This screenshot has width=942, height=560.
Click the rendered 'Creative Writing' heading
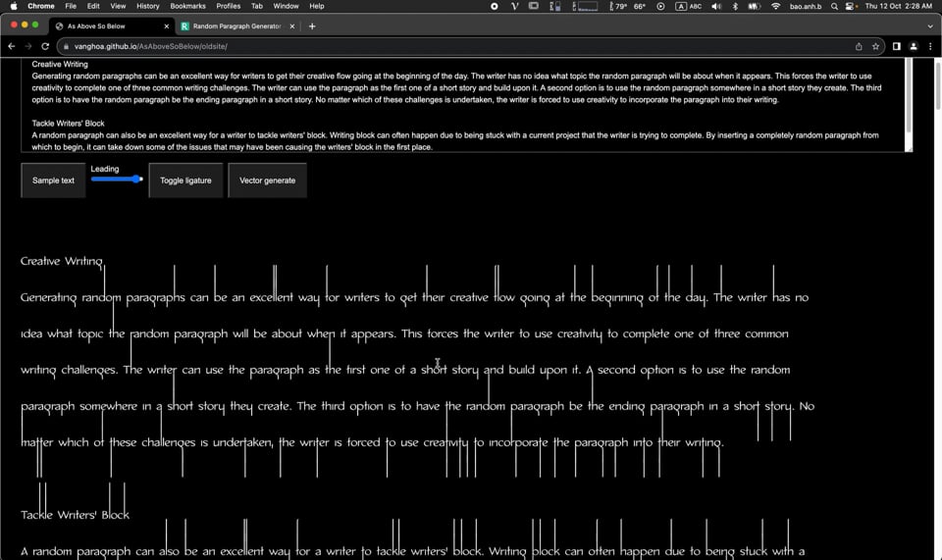pos(61,262)
